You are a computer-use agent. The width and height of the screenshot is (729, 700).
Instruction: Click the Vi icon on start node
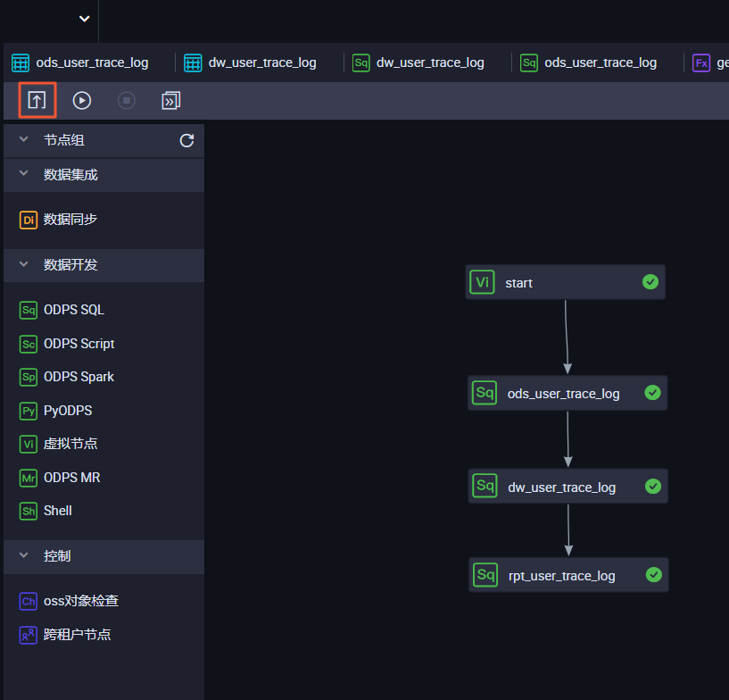tap(482, 282)
